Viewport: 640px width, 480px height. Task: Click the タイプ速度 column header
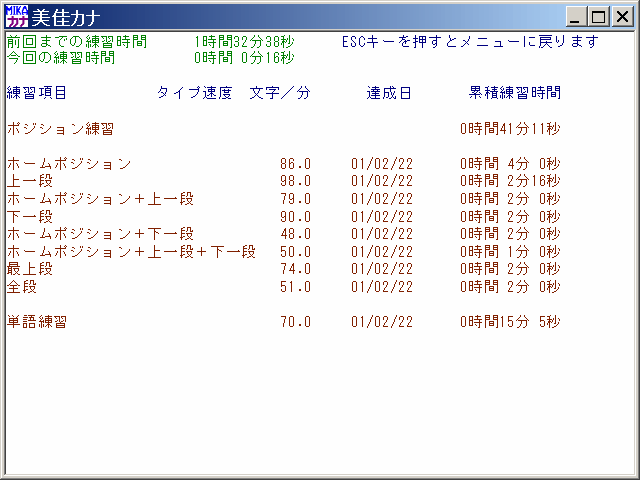[194, 93]
